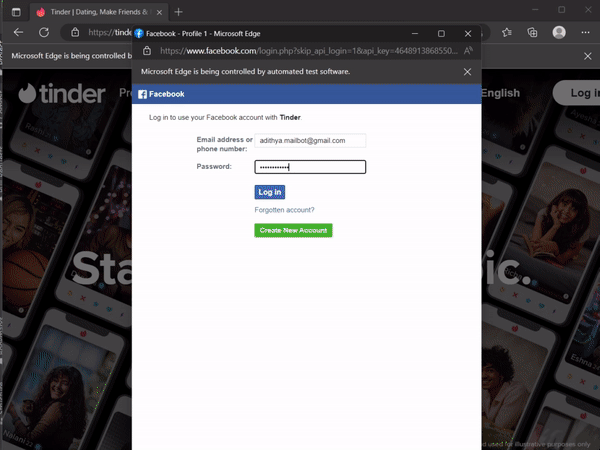Click main window address bar URL
This screenshot has width=600, height=450.
coord(109,33)
